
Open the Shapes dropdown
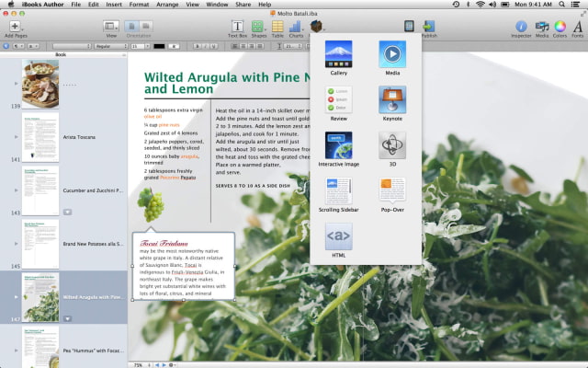click(258, 28)
